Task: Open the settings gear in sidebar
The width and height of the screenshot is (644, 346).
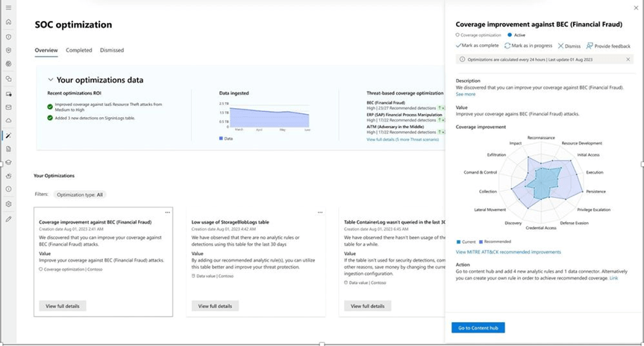Action: (x=8, y=204)
